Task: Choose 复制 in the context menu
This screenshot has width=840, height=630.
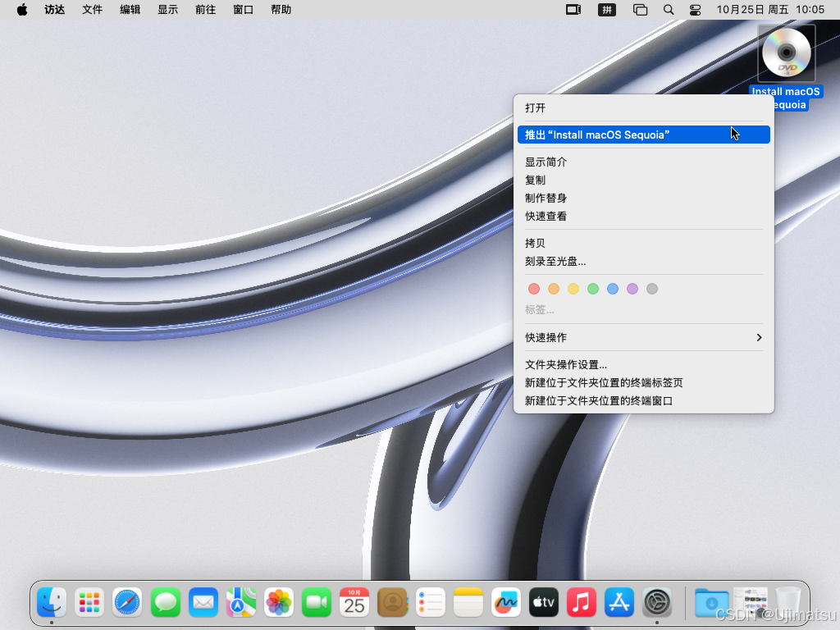Action: click(x=643, y=180)
